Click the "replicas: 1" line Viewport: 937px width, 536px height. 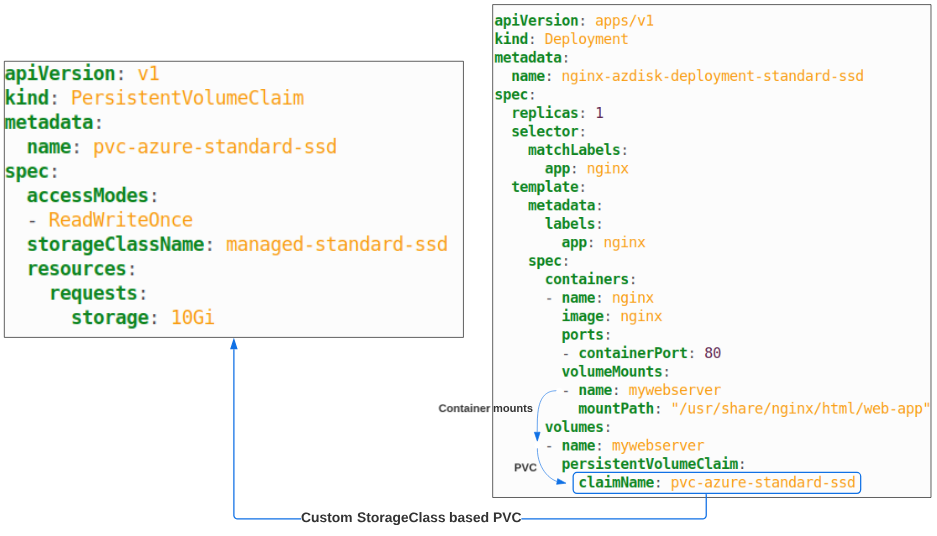[557, 113]
